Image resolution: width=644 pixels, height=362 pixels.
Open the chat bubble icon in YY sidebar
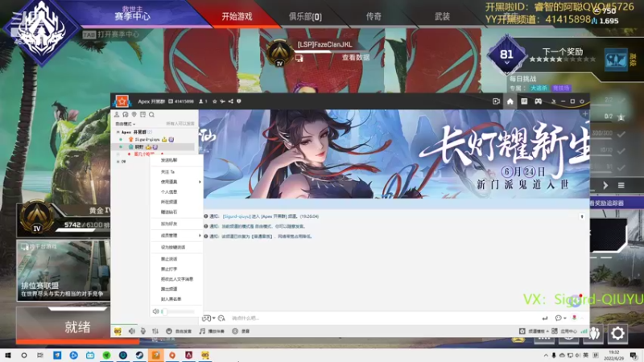(x=126, y=114)
